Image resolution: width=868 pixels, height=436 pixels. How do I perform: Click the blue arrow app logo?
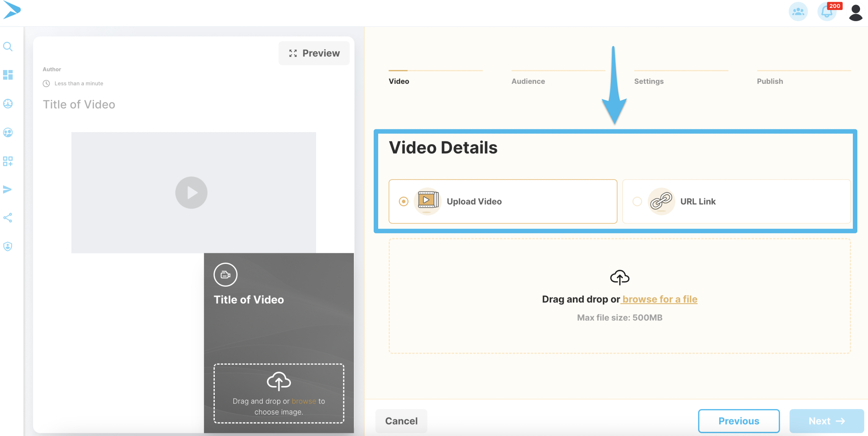[12, 10]
